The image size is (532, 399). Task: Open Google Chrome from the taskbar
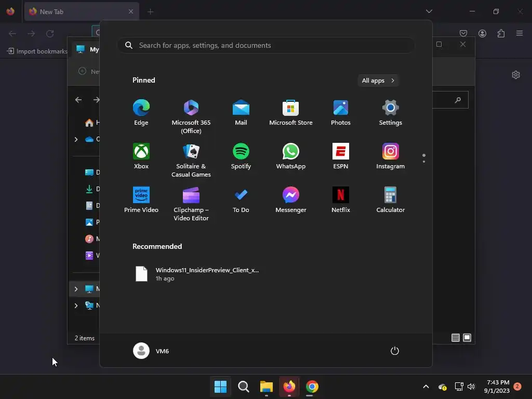(x=312, y=387)
